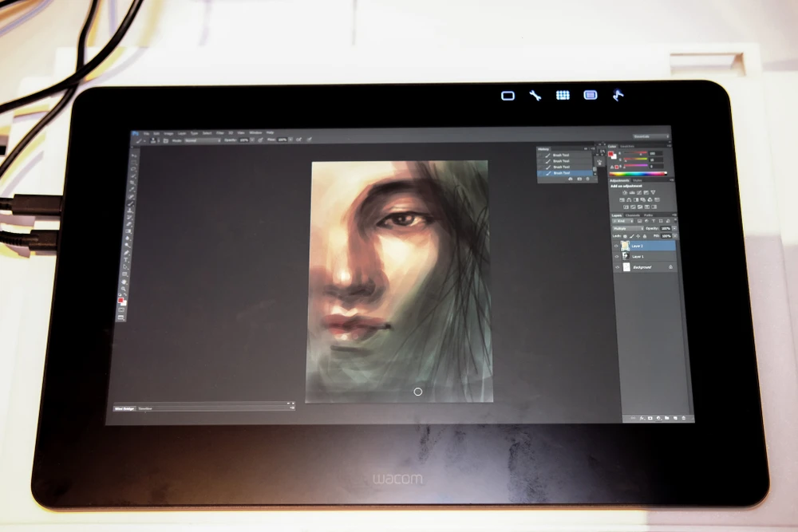Select the Hand tool

124,282
